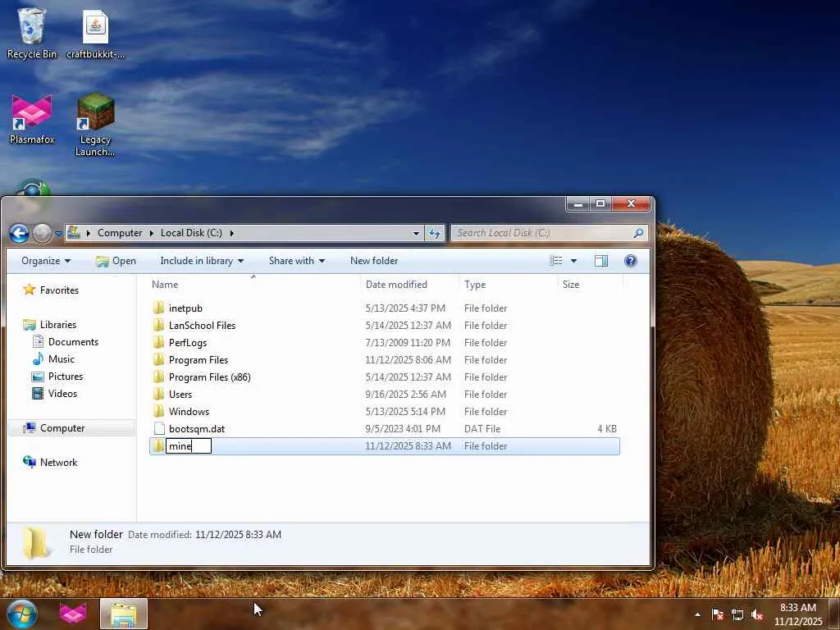Click Plasmafox icon in the taskbar
This screenshot has height=630, width=840.
pos(73,614)
